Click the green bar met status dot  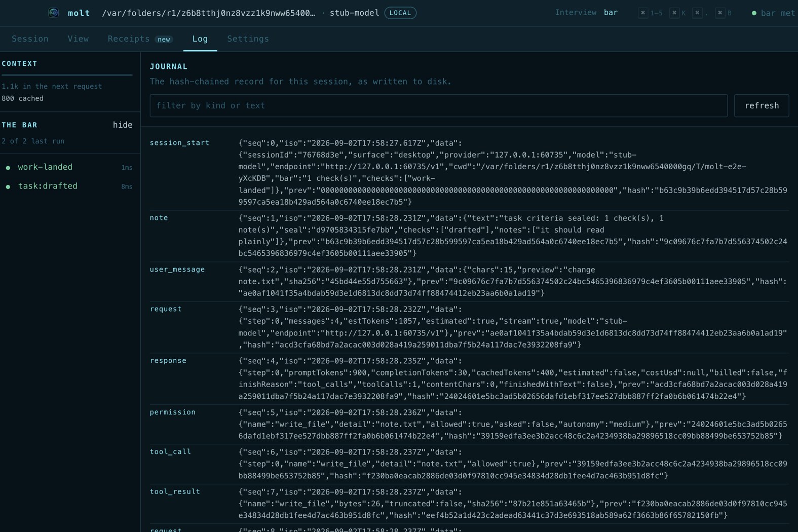[754, 13]
